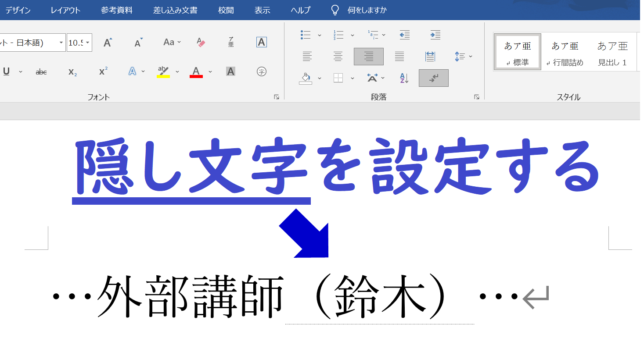
Task: Toggle superscript formatting
Action: click(103, 71)
